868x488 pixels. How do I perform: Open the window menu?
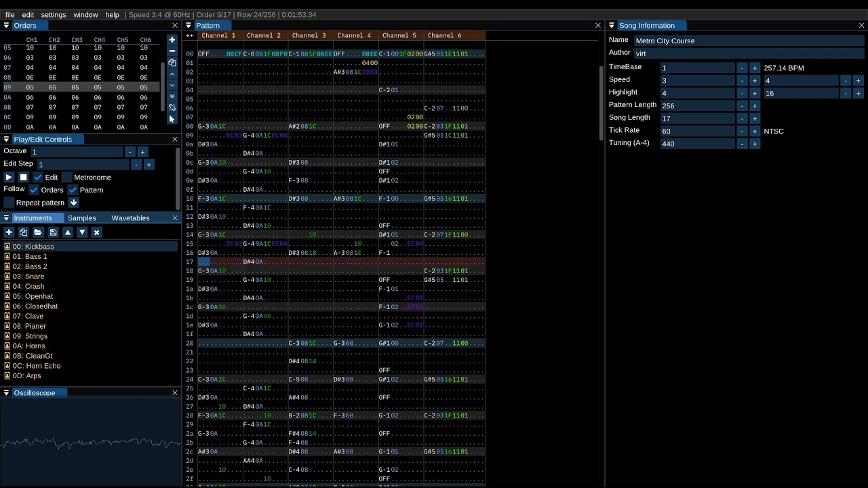85,14
